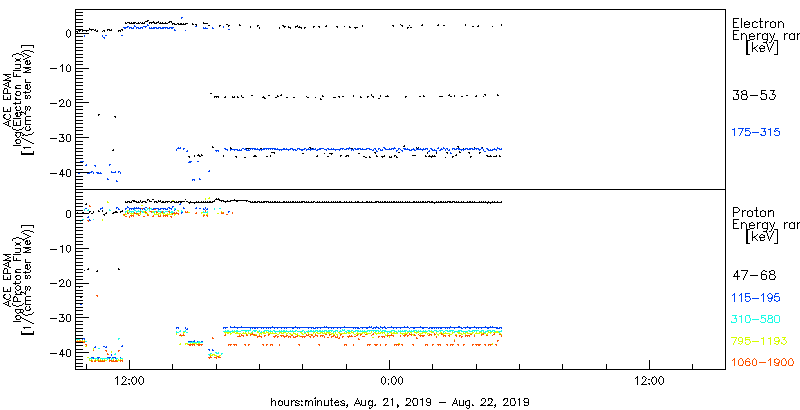The height and width of the screenshot is (410, 800).
Task: Select the orange 1060-1900 proton energy label
Action: (x=763, y=363)
